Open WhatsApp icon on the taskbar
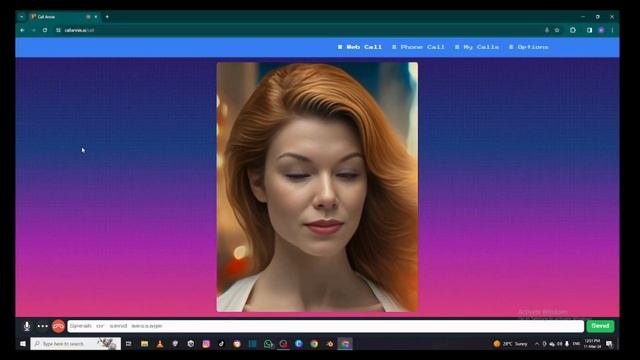This screenshot has width=640, height=360. (x=268, y=344)
